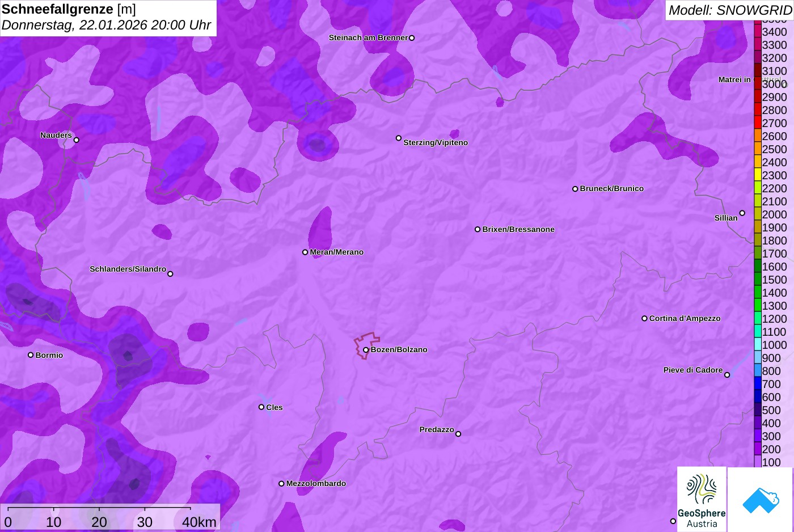Click the 2500 m legend color swatch
The image size is (794, 532).
758,149
